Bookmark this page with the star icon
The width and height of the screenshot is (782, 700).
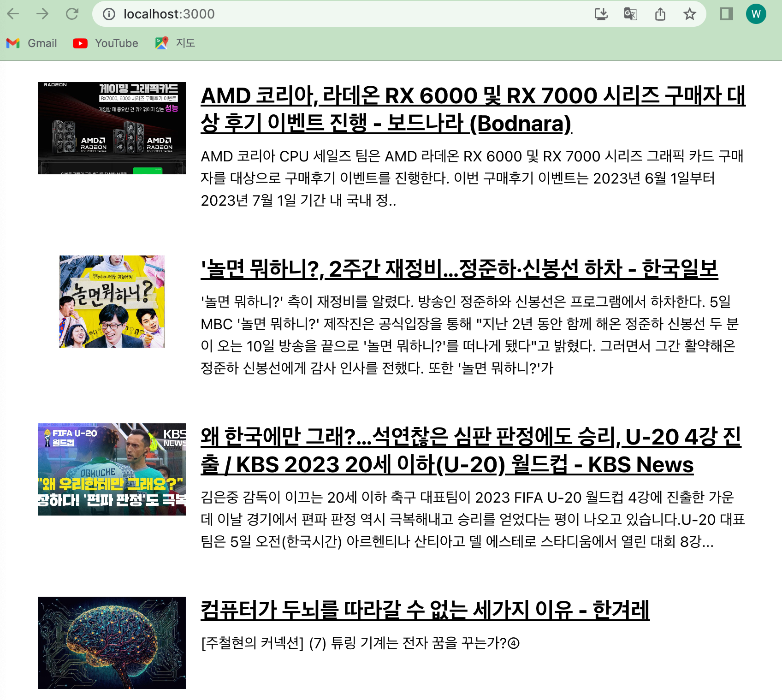click(689, 14)
